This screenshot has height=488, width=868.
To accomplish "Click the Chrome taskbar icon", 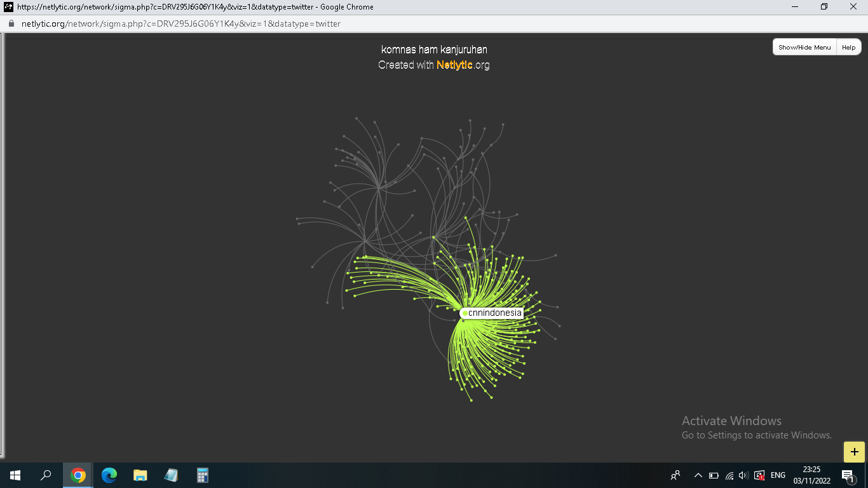I will (x=78, y=475).
